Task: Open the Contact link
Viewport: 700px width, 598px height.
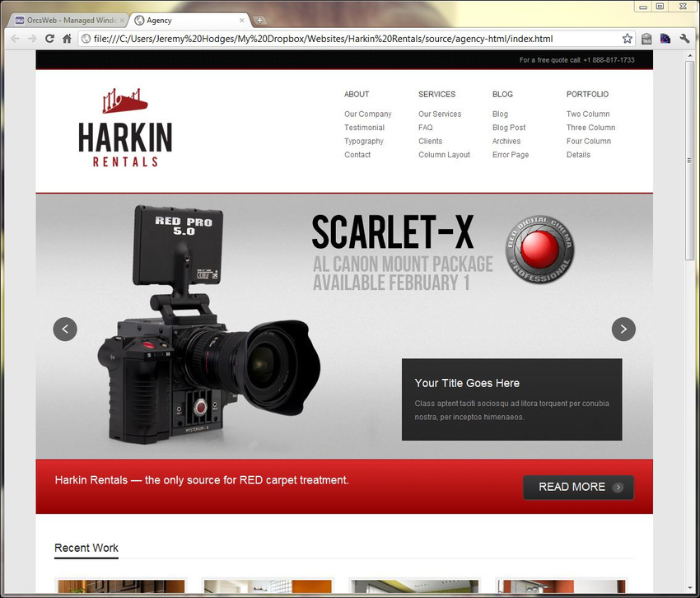Action: point(357,155)
